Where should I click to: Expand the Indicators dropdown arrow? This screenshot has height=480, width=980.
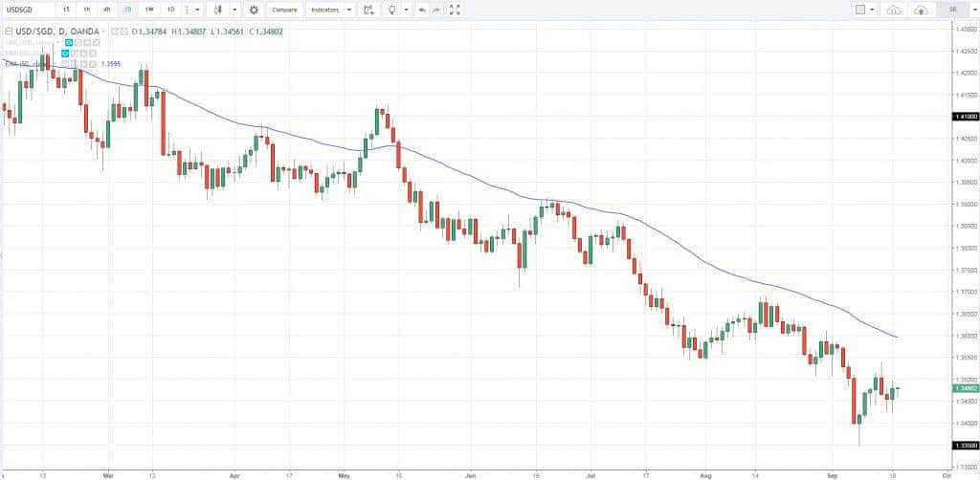click(x=348, y=10)
